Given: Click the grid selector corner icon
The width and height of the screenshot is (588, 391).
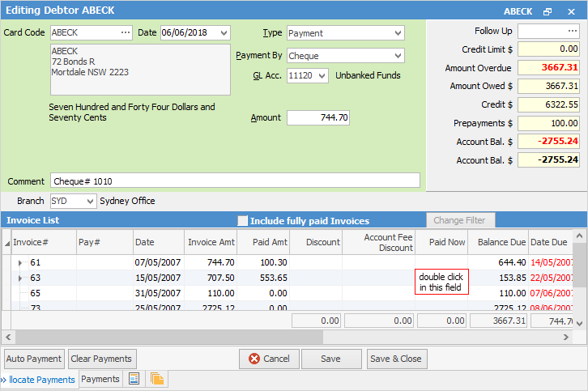Looking at the screenshot, I should (6, 242).
